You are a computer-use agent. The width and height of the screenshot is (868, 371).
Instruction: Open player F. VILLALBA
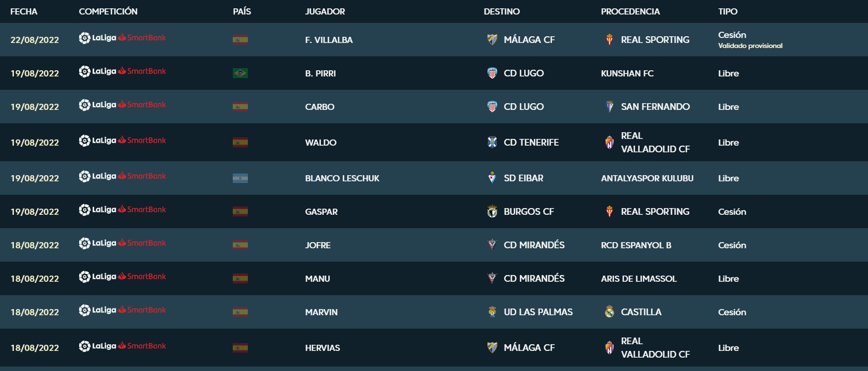[329, 40]
